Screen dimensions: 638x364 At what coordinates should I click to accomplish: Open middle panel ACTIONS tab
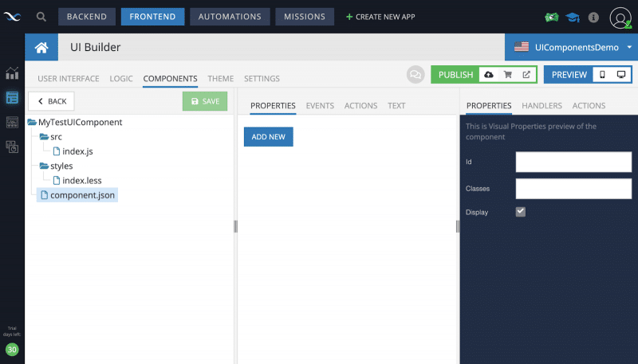[x=361, y=106]
